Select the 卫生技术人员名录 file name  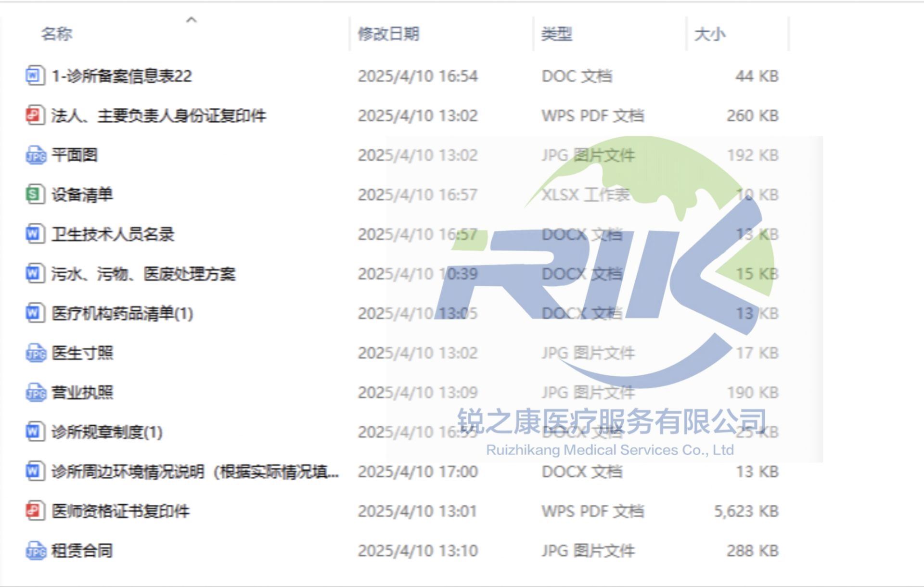(x=113, y=234)
